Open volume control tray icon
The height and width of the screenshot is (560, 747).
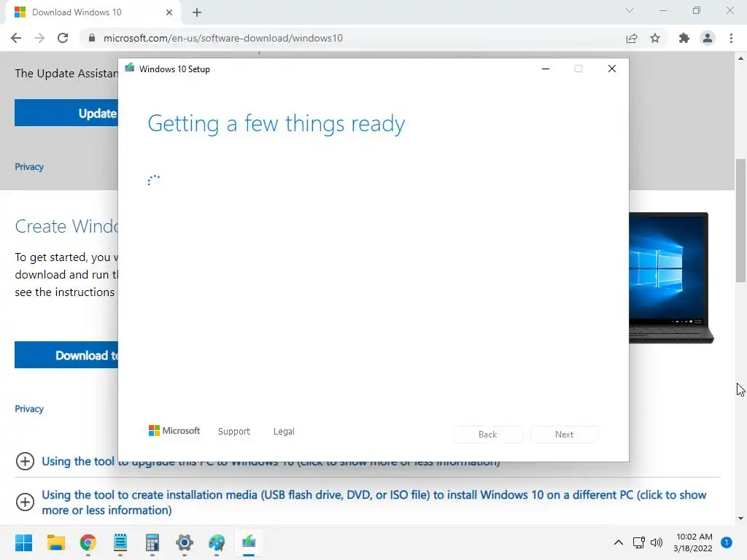pos(657,542)
